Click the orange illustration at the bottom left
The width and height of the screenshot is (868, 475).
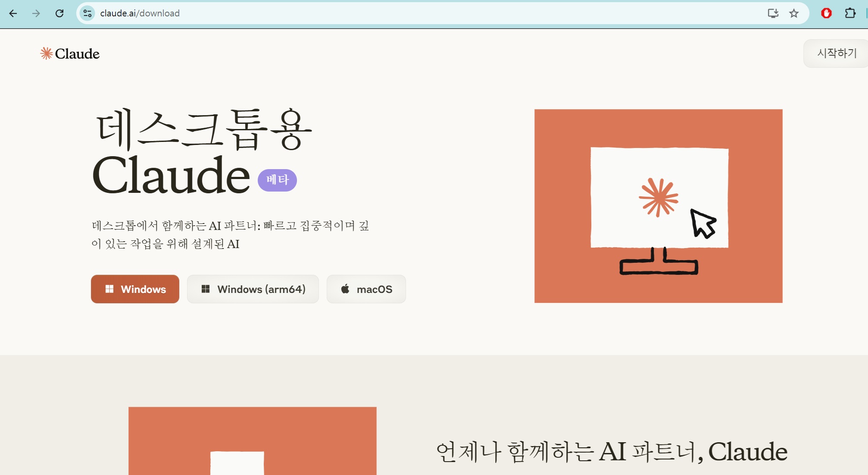252,440
